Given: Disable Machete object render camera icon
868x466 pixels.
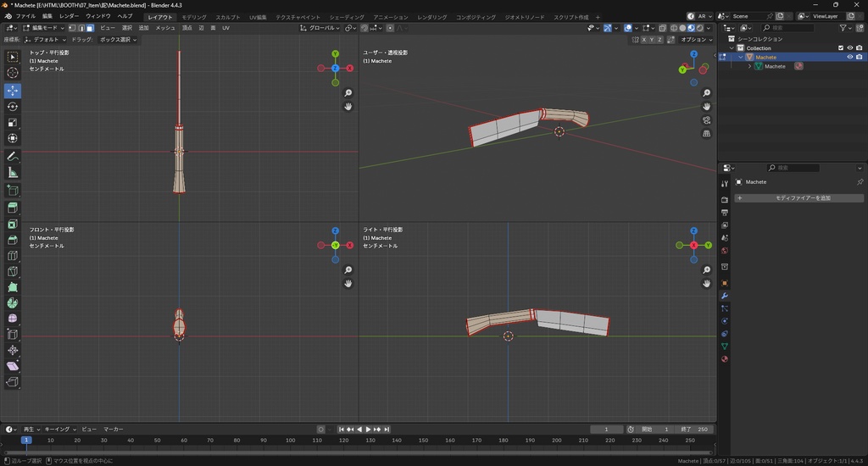Looking at the screenshot, I should point(860,57).
